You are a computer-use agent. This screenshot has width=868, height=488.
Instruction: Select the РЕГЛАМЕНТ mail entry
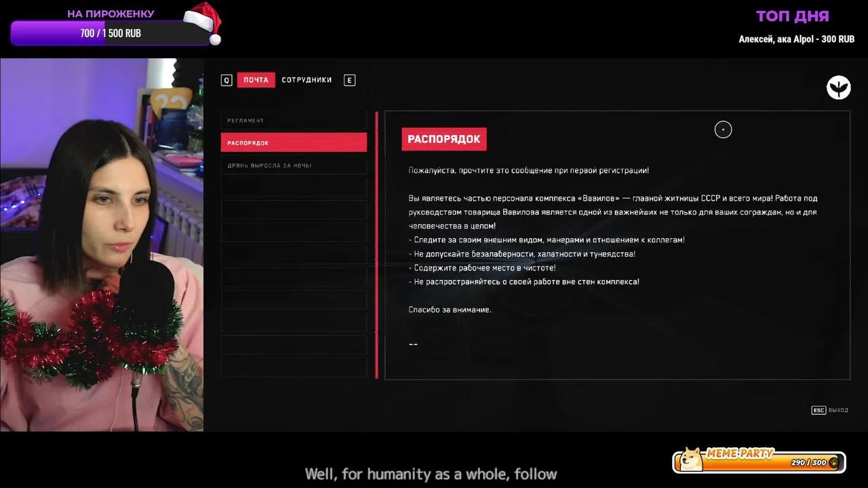(294, 120)
